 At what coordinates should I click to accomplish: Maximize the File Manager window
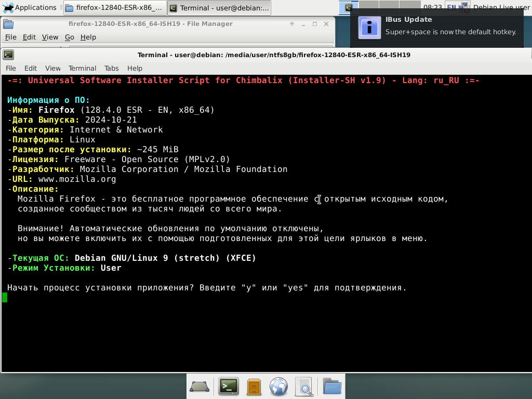coord(315,24)
